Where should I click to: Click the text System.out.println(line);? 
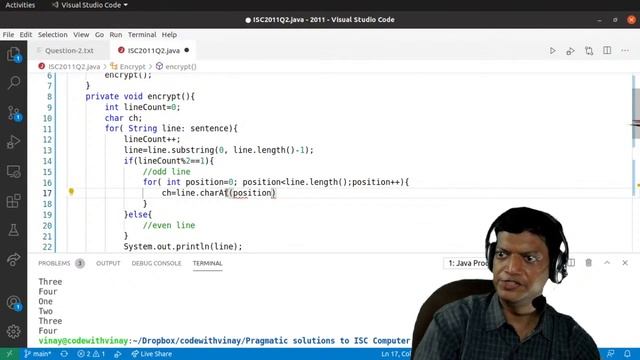(x=183, y=247)
